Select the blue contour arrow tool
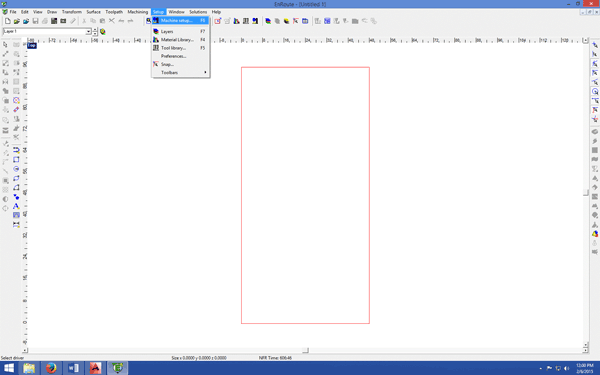This screenshot has height=375, width=600. click(x=16, y=150)
